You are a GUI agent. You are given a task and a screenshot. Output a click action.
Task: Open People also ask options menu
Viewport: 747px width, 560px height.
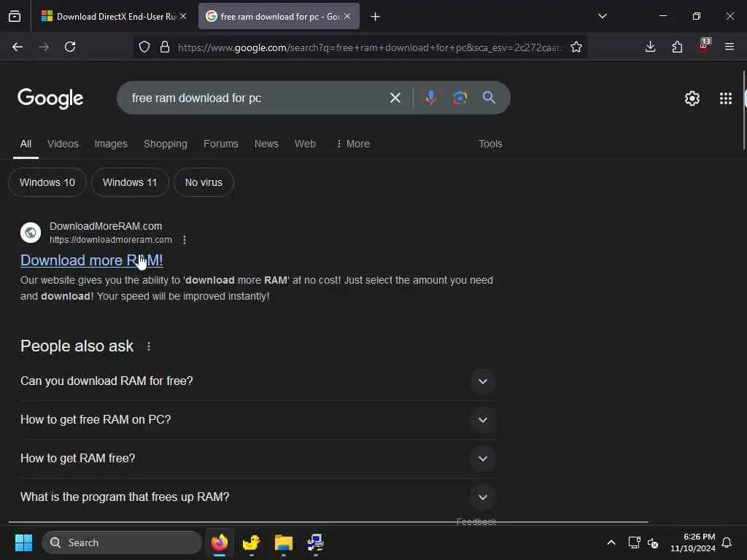149,346
